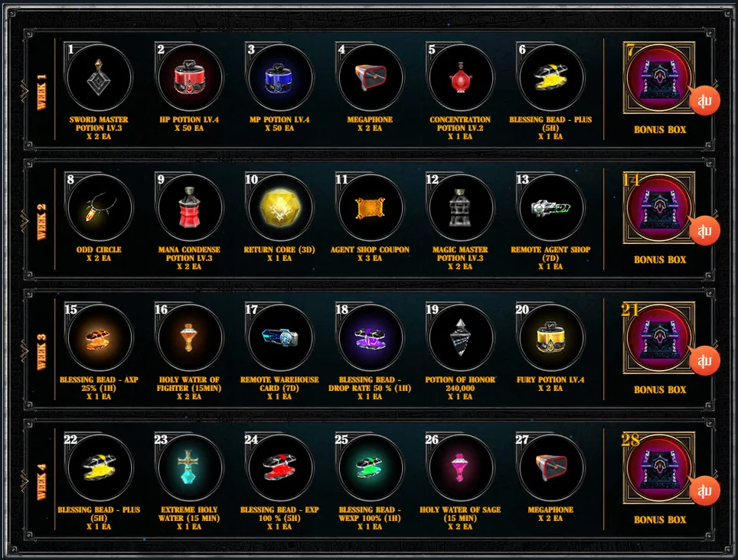Click the random button on Week 1 Bonus Box
The height and width of the screenshot is (560, 738).
(x=704, y=100)
